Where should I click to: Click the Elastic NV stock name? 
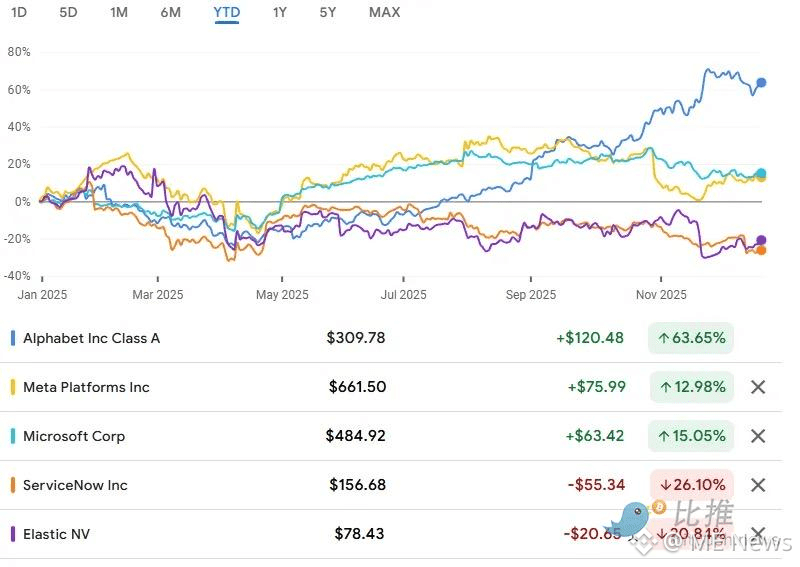pyautogui.click(x=56, y=534)
